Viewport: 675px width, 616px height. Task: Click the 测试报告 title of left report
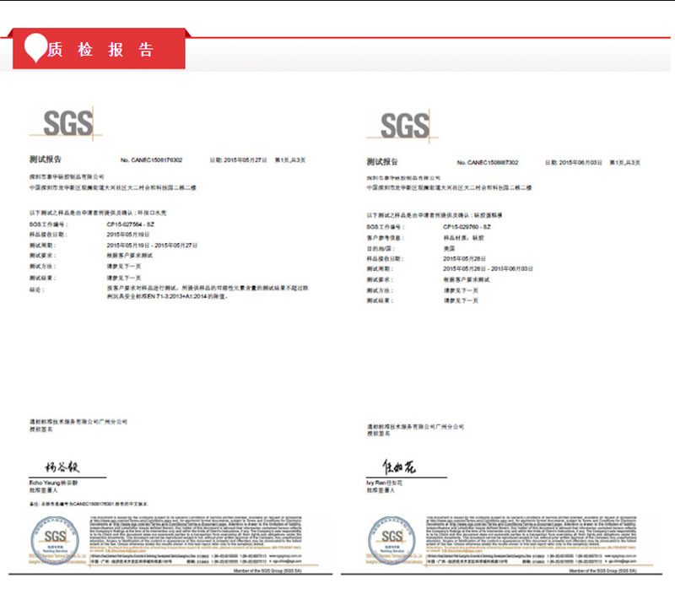(46, 159)
